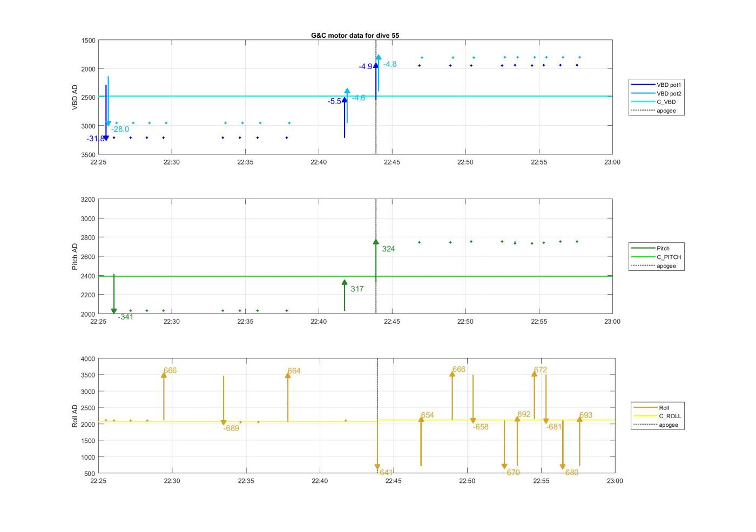This screenshot has height=532, width=756.
Task: Click the '1500' tick on VBD axis
Action: [89, 40]
